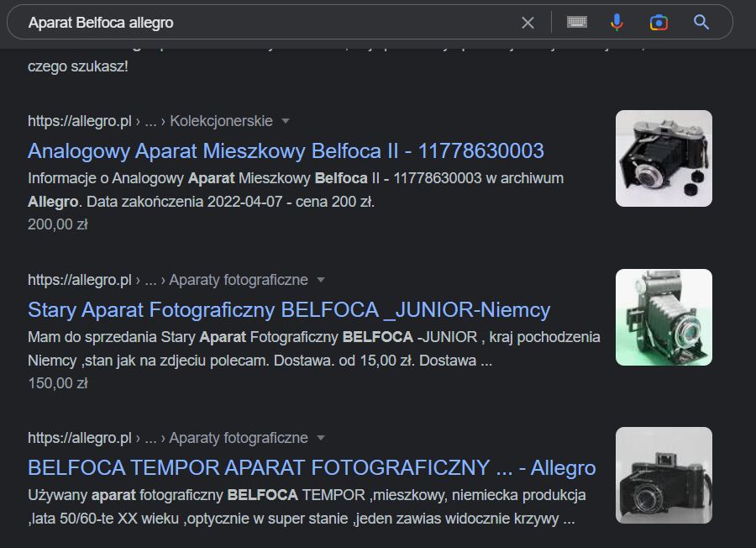Open the 'Analogowy Aparat Mieszkowy Belfoca II' result
Screen dimensions: 756x548
click(x=286, y=151)
